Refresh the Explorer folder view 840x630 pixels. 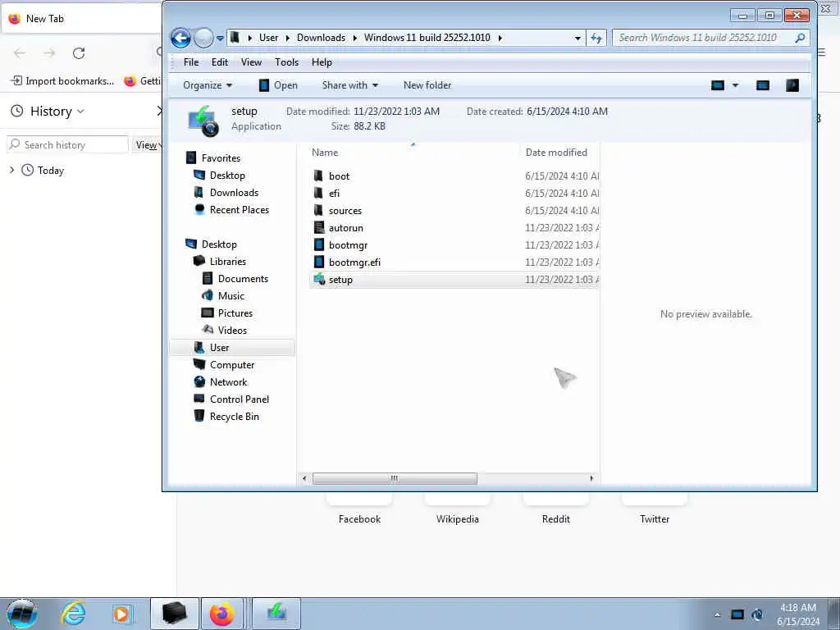click(x=596, y=38)
